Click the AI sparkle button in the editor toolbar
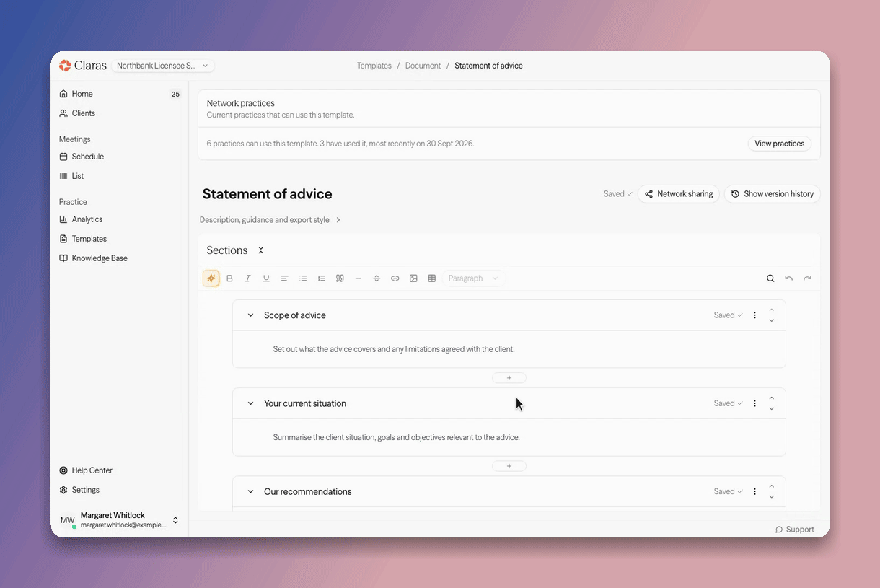880x588 pixels. pos(211,278)
